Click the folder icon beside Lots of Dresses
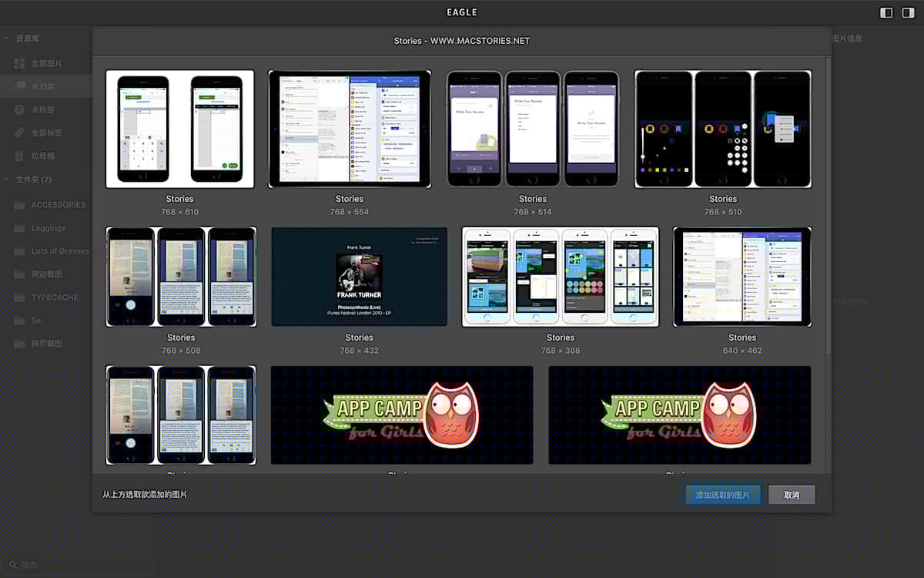The height and width of the screenshot is (578, 924). 20,251
